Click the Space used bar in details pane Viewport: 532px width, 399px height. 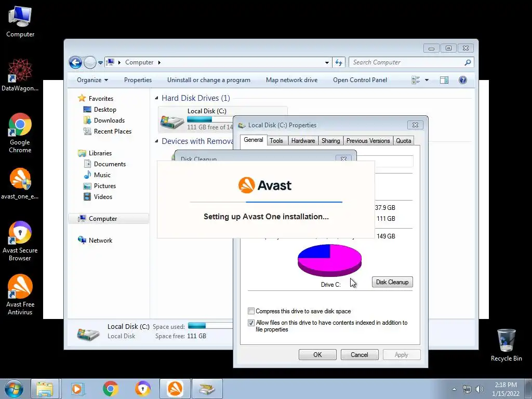(x=210, y=326)
